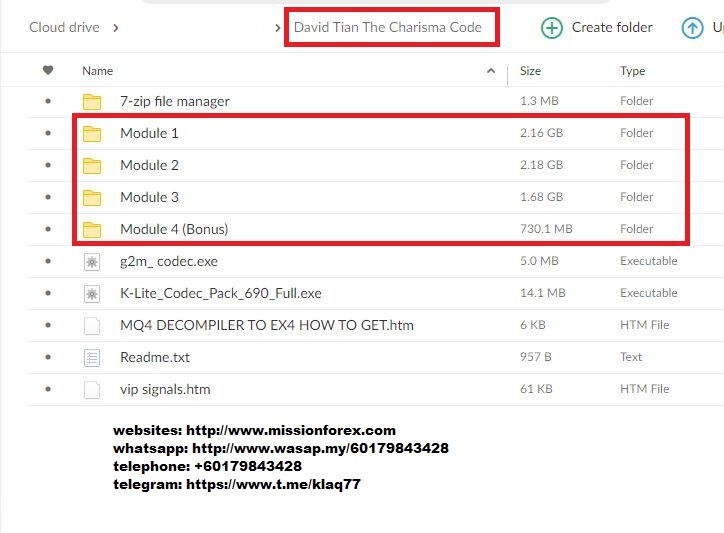Open the Module 3 folder name
This screenshot has height=533, width=724.
click(x=149, y=197)
